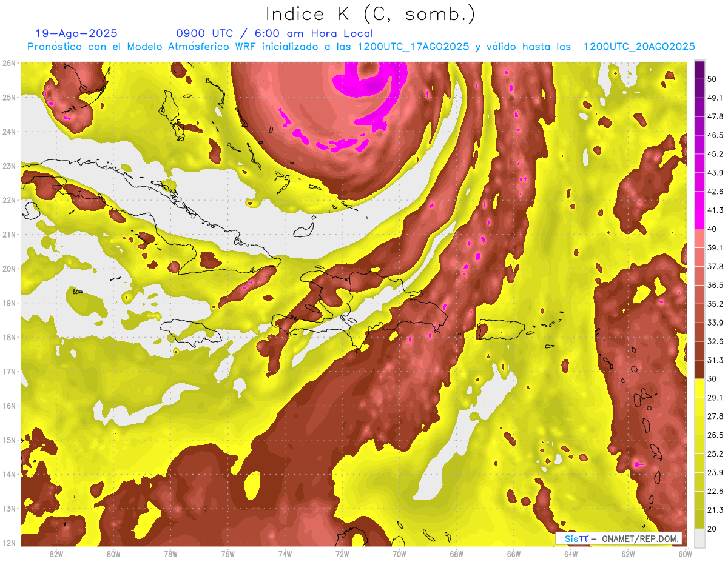Click the "0900 UTC / 6:00 am Hora Local" text
This screenshot has width=728, height=562.
click(x=274, y=33)
